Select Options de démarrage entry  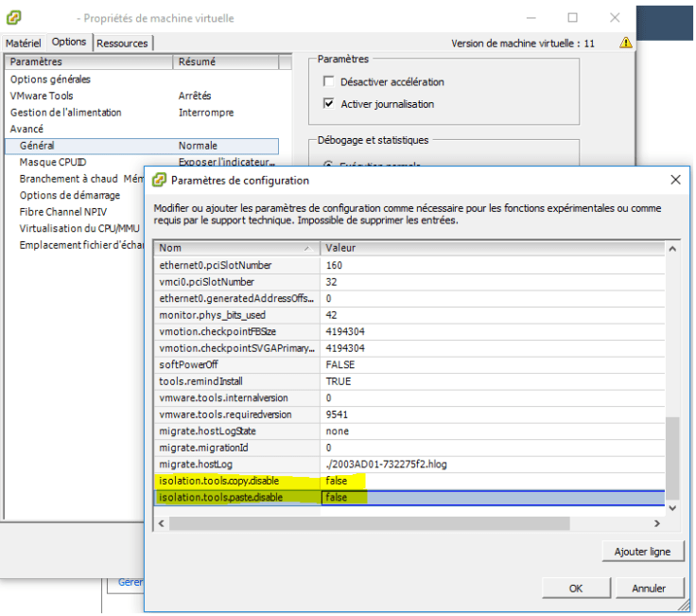[69, 195]
